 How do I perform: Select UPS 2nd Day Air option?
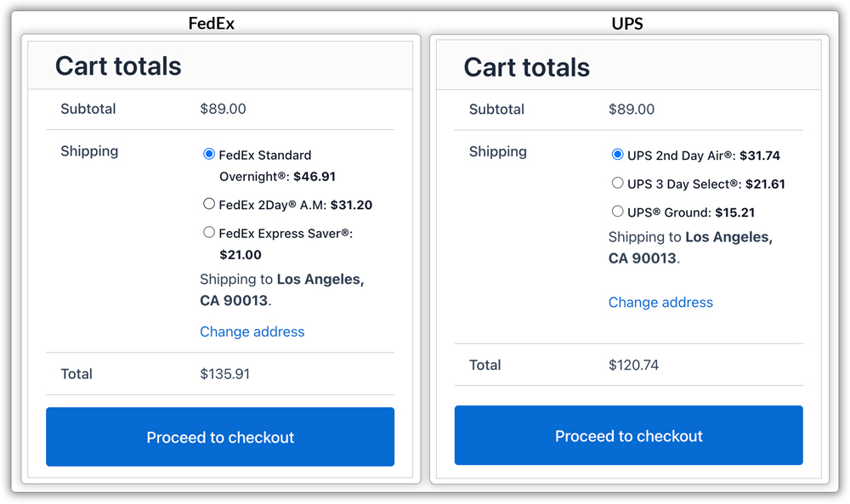(618, 154)
